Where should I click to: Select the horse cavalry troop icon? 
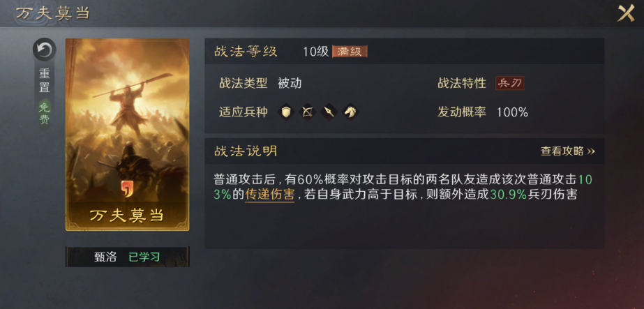click(x=350, y=112)
